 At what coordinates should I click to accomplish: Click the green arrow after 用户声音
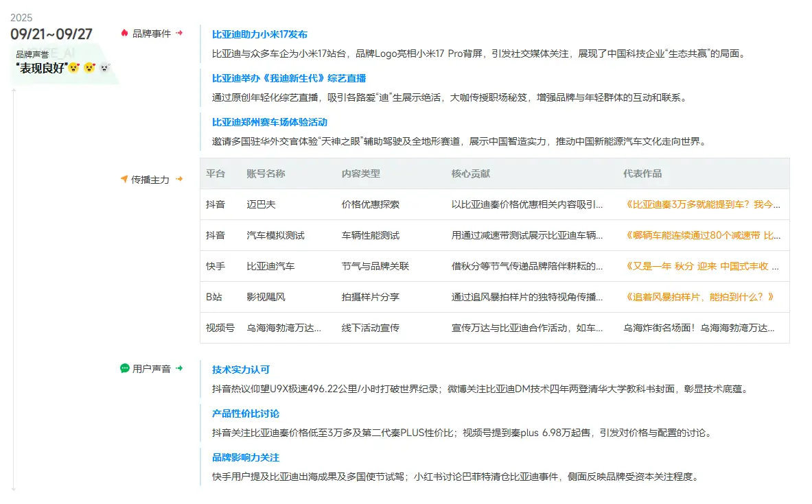pyautogui.click(x=179, y=368)
